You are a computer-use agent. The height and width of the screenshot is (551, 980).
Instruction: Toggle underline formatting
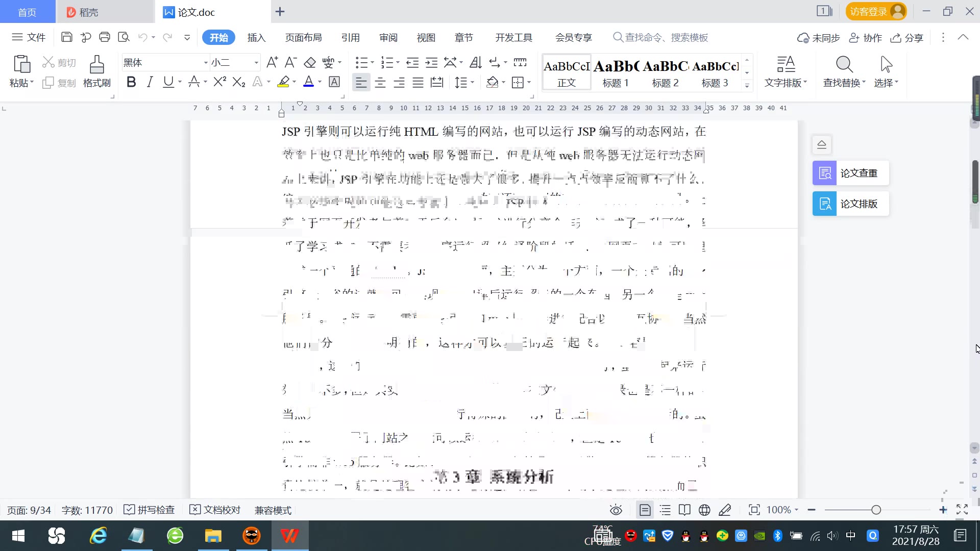(x=168, y=82)
